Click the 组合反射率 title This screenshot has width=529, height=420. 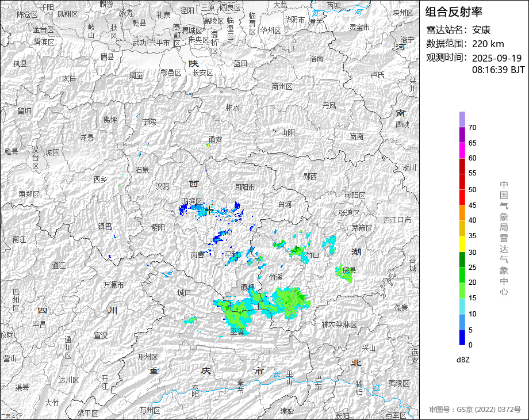click(454, 12)
